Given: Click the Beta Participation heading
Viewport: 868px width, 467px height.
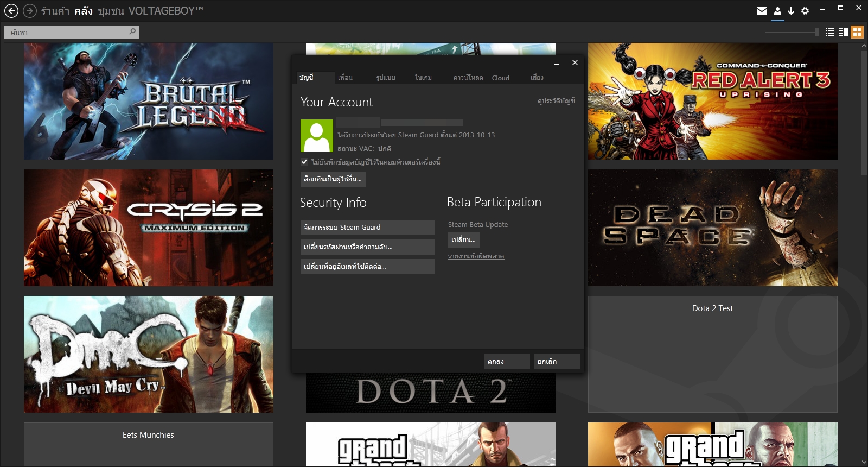Looking at the screenshot, I should [494, 202].
